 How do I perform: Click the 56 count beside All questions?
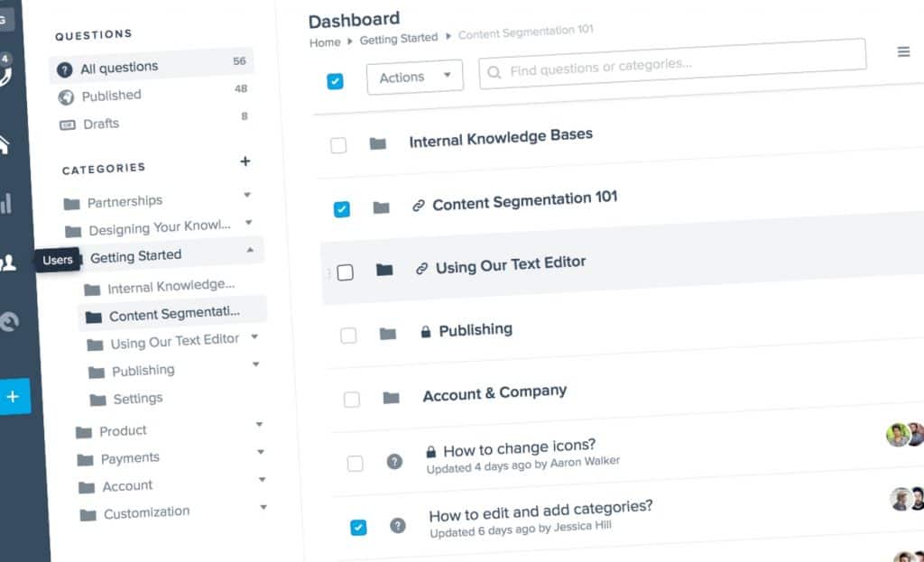click(x=239, y=60)
